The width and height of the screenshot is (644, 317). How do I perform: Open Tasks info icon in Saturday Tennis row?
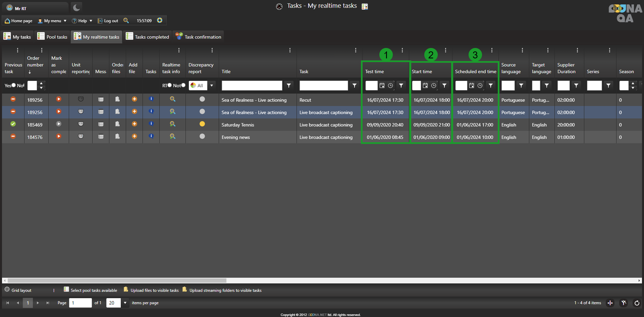pyautogui.click(x=151, y=124)
